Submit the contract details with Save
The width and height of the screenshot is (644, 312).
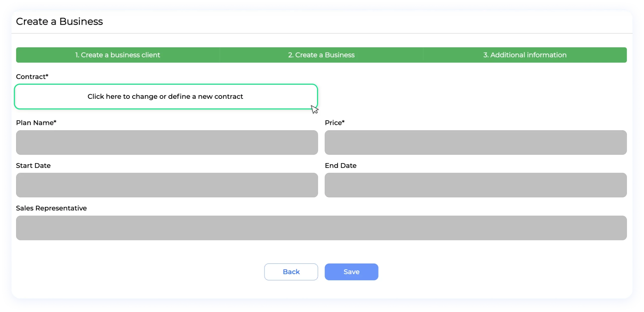tap(351, 272)
